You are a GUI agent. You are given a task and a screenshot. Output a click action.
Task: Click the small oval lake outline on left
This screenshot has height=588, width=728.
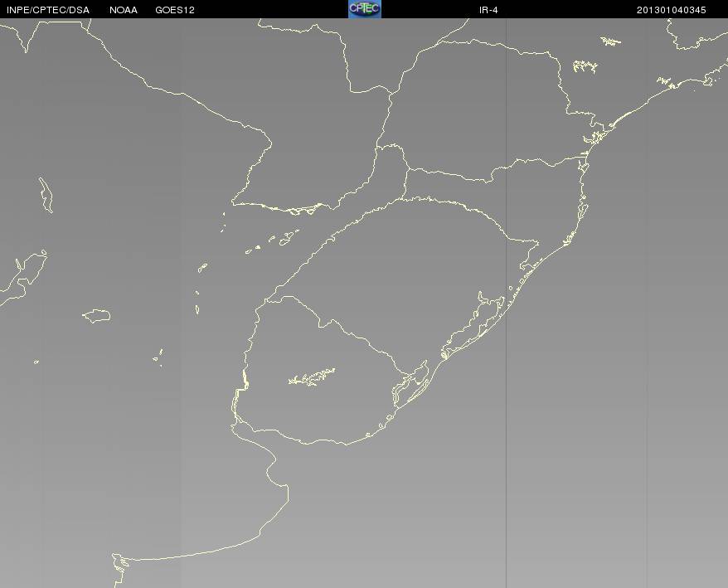pyautogui.click(x=96, y=316)
